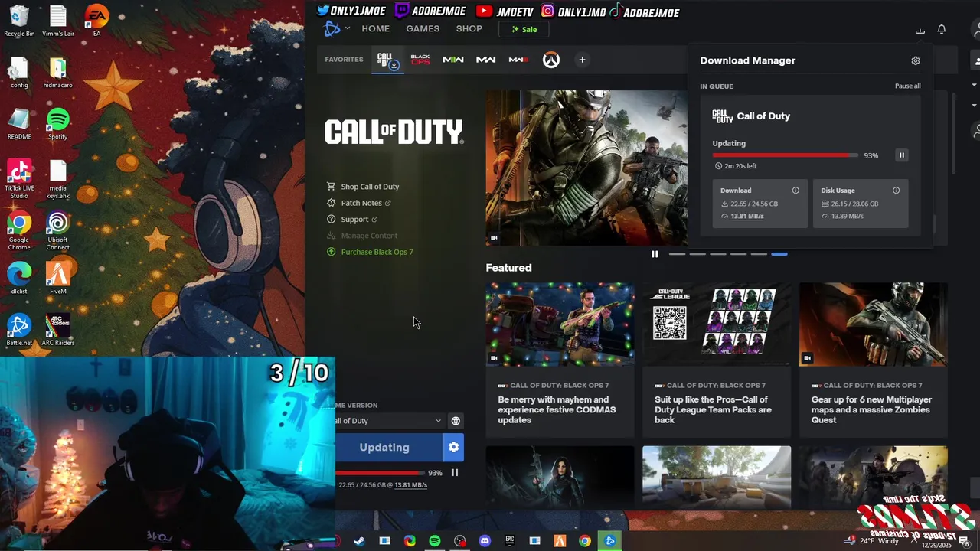Screen dimensions: 980x551
Task: Open dlclist desktop icon
Action: [x=19, y=279]
